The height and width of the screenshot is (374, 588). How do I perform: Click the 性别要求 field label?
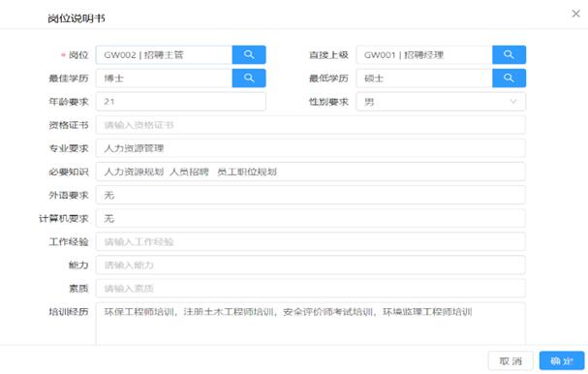pyautogui.click(x=328, y=102)
